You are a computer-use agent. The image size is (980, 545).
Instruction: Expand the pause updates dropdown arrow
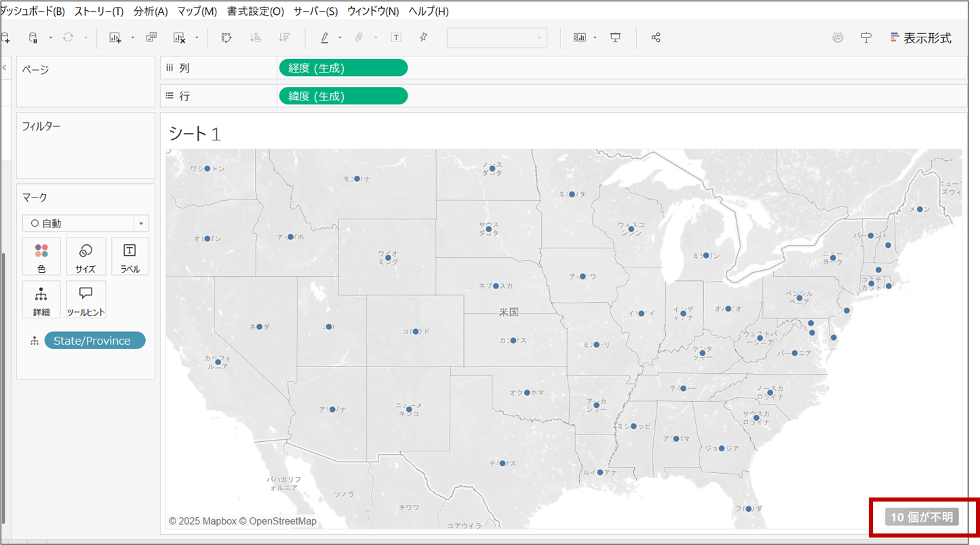(x=50, y=38)
